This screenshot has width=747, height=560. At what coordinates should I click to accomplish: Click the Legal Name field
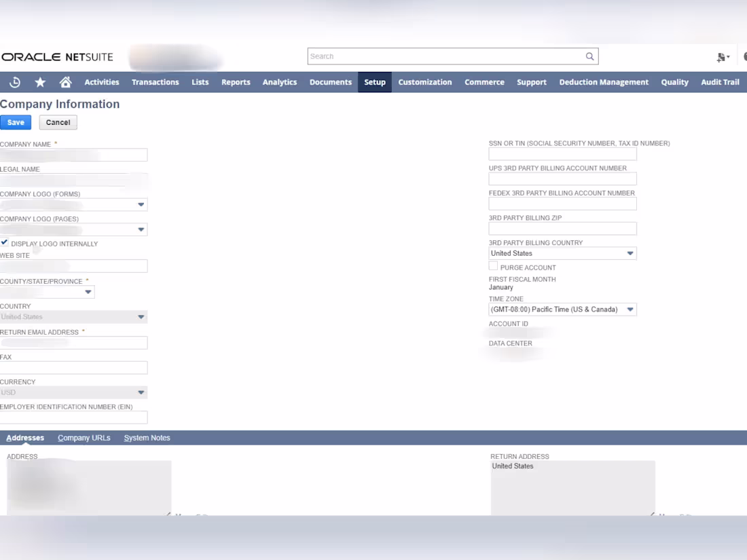[x=73, y=179]
